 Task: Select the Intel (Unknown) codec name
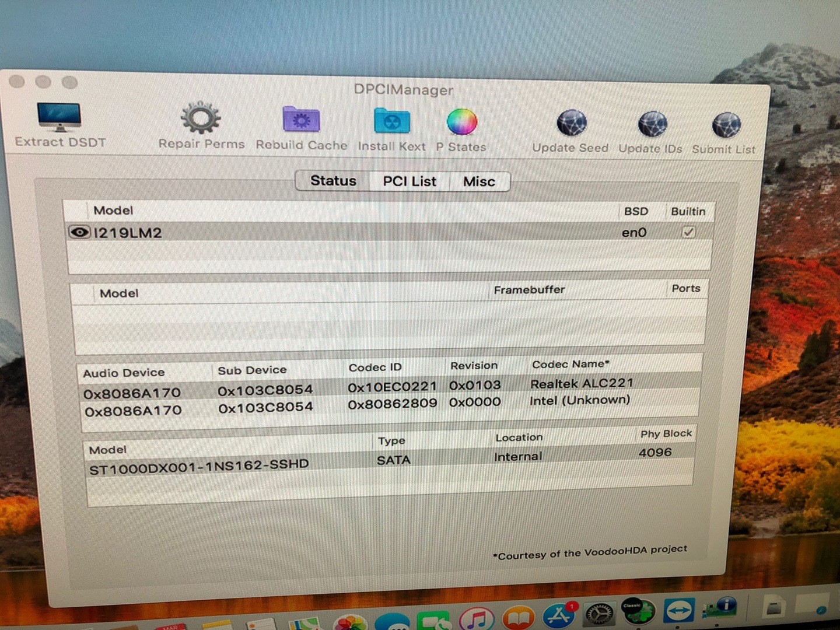580,400
